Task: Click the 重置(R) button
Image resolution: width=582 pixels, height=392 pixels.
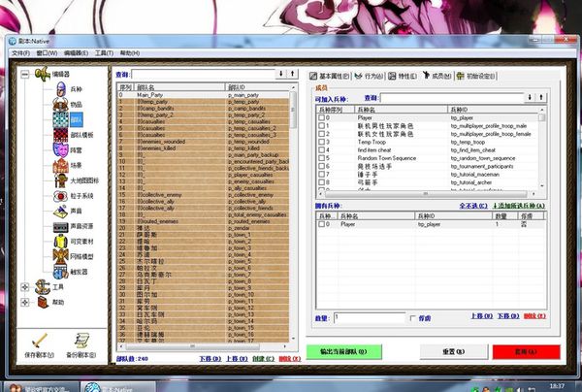Action: coord(454,351)
